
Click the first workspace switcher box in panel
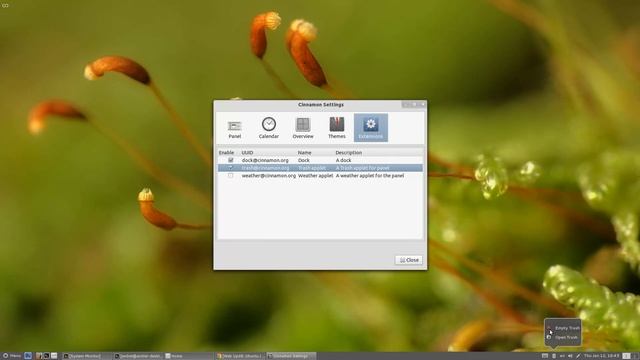pyautogui.click(x=627, y=356)
